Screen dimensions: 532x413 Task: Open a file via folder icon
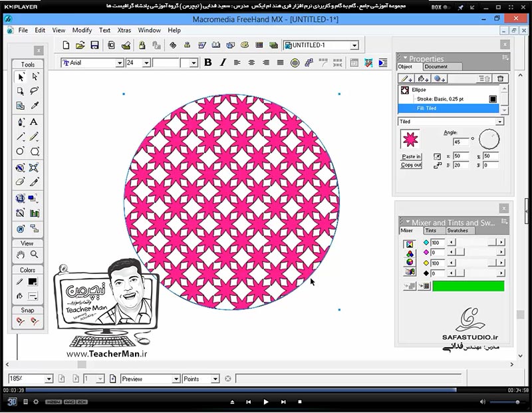pyautogui.click(x=80, y=45)
